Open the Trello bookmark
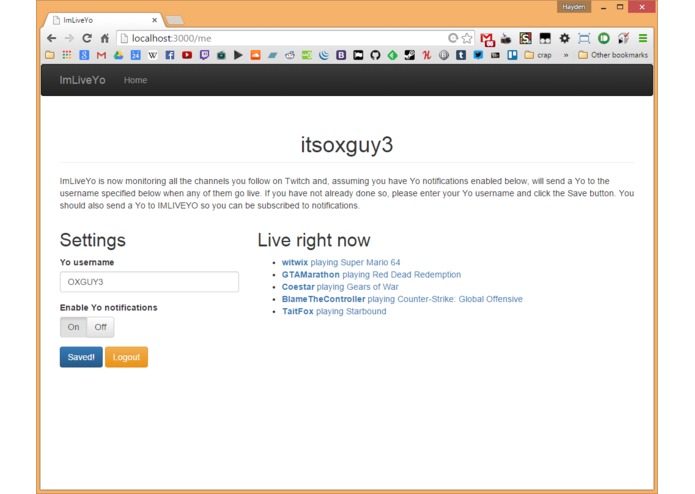 tap(512, 55)
